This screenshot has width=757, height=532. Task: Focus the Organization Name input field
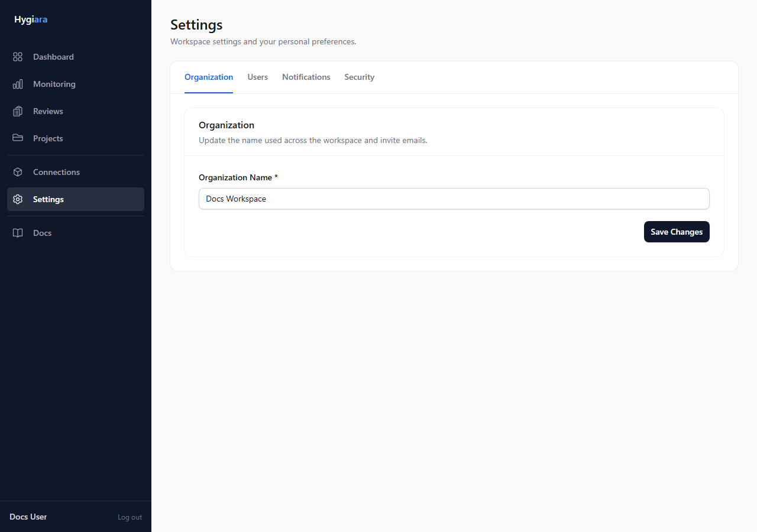tap(454, 199)
